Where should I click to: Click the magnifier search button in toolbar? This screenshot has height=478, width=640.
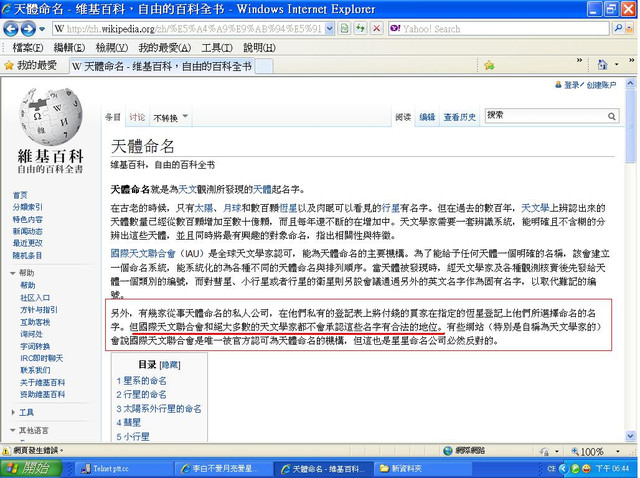(618, 28)
